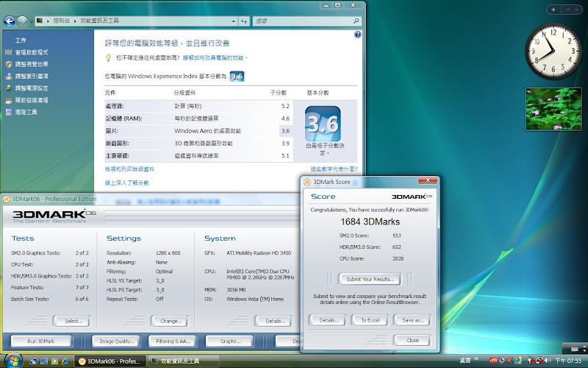The height and width of the screenshot is (368, 588).
Task: Click the slideshow flower photo gadget
Action: [x=553, y=109]
